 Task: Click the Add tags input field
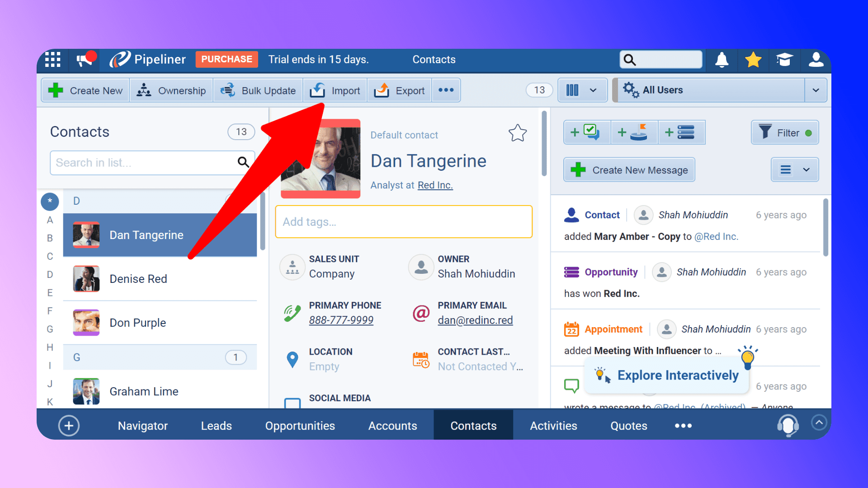click(x=404, y=222)
